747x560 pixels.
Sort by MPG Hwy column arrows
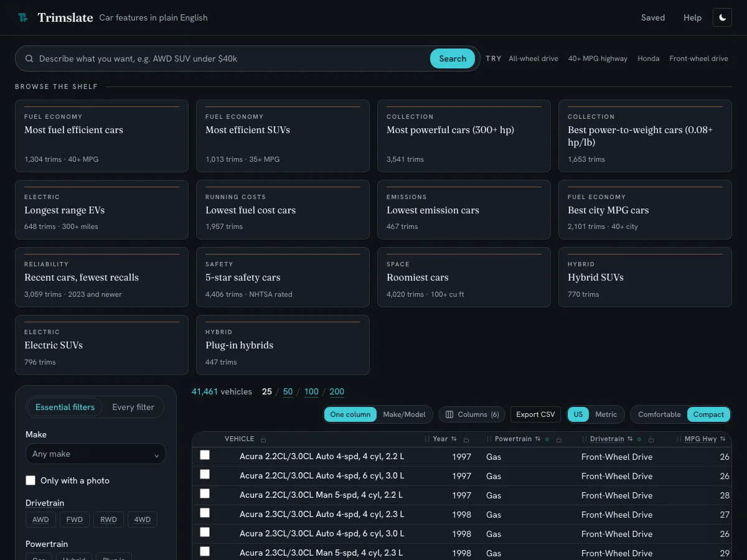[723, 439]
